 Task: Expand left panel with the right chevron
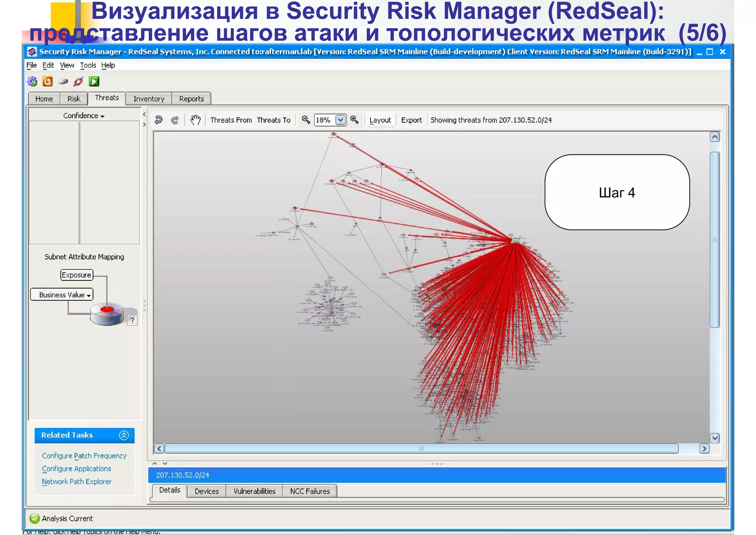(144, 125)
